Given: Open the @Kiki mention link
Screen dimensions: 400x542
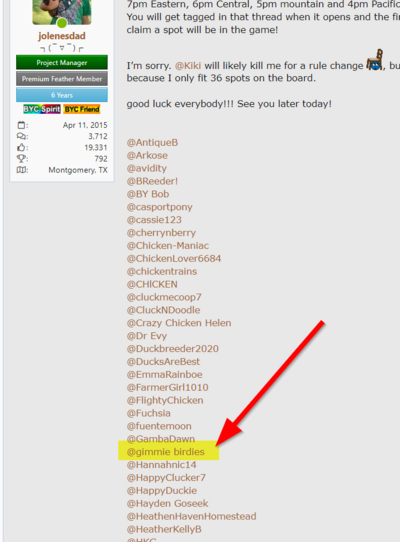Looking at the screenshot, I should (x=188, y=66).
